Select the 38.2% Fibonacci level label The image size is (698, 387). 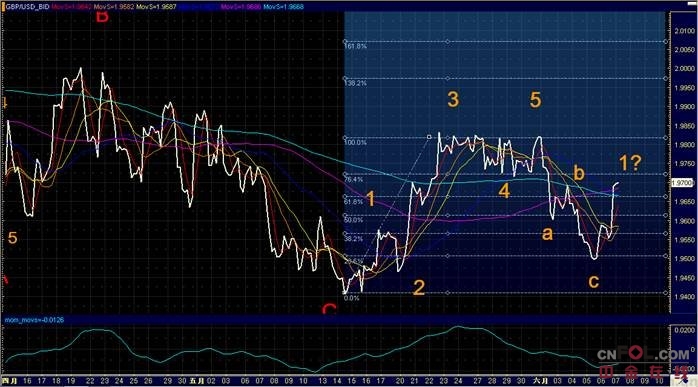354,239
